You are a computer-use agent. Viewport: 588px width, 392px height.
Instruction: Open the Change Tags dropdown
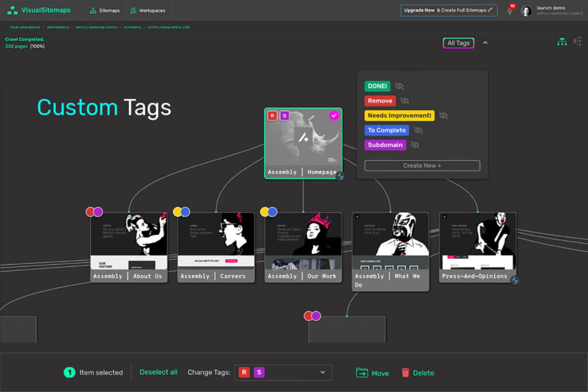pos(323,372)
